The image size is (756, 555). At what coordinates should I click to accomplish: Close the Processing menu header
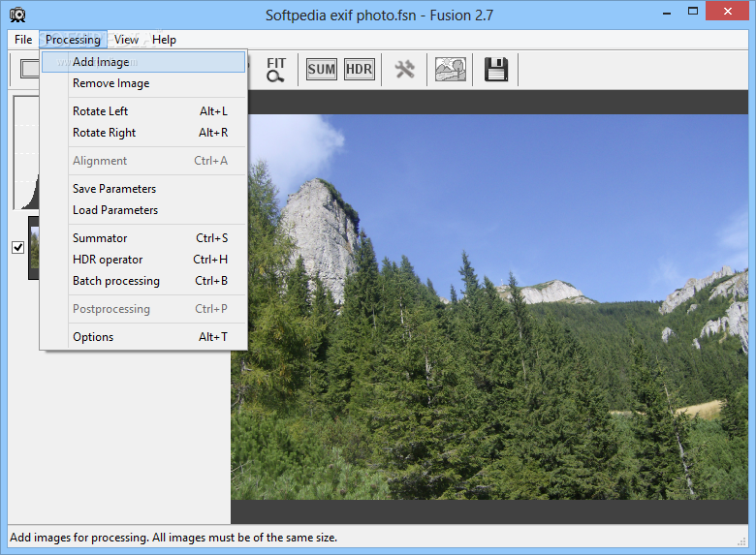[73, 40]
